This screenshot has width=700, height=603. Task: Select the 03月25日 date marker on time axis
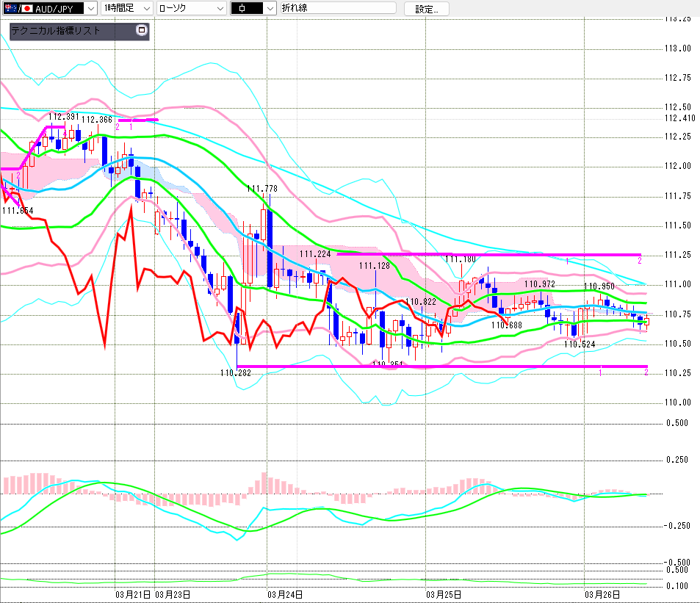(443, 593)
